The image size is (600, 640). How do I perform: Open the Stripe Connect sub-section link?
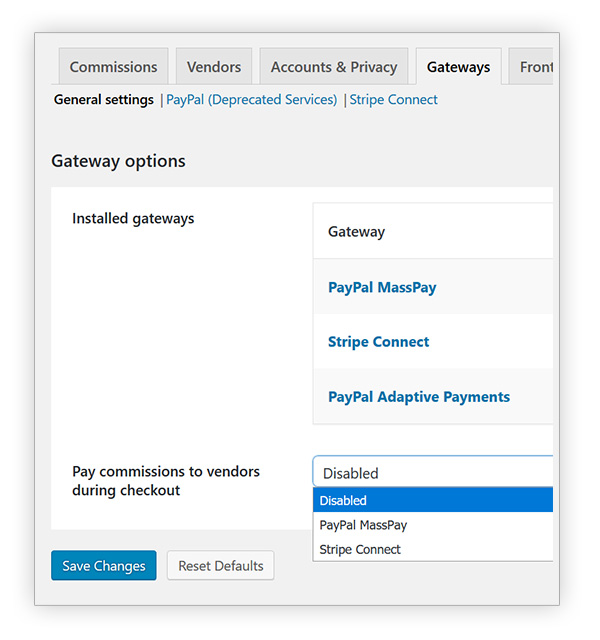click(393, 100)
